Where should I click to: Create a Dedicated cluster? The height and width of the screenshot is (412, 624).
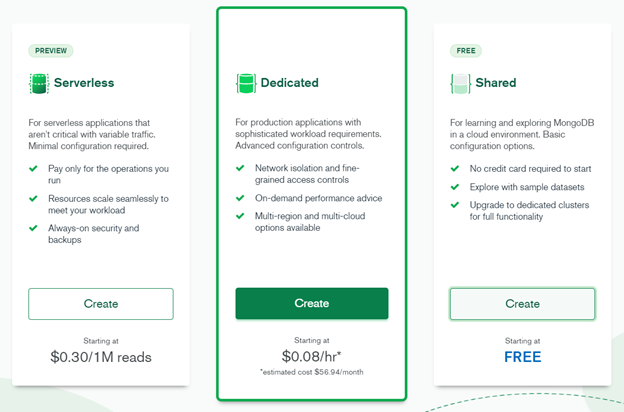pyautogui.click(x=311, y=303)
